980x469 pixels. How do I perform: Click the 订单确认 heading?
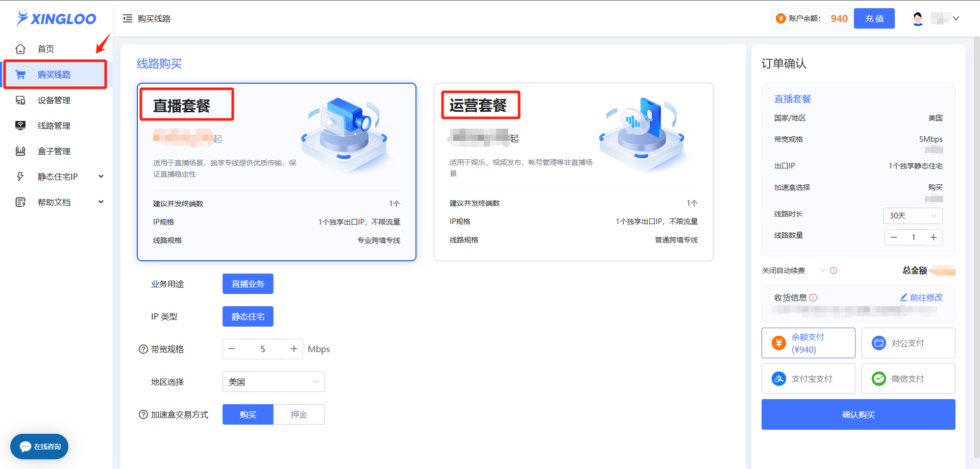[x=784, y=64]
